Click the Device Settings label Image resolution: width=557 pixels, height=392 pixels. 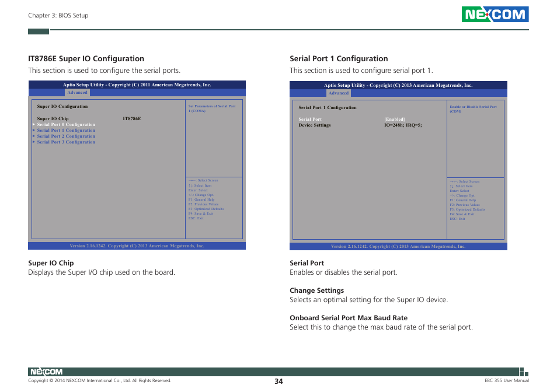coord(314,125)
